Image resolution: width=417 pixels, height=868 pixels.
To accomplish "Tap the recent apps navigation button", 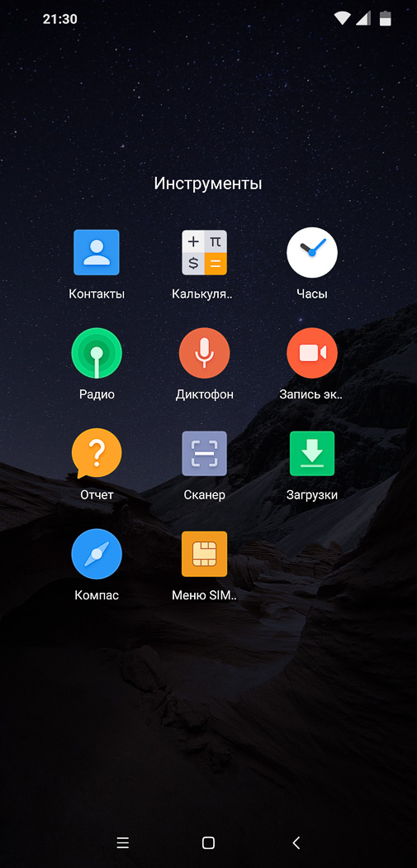I will click(123, 842).
